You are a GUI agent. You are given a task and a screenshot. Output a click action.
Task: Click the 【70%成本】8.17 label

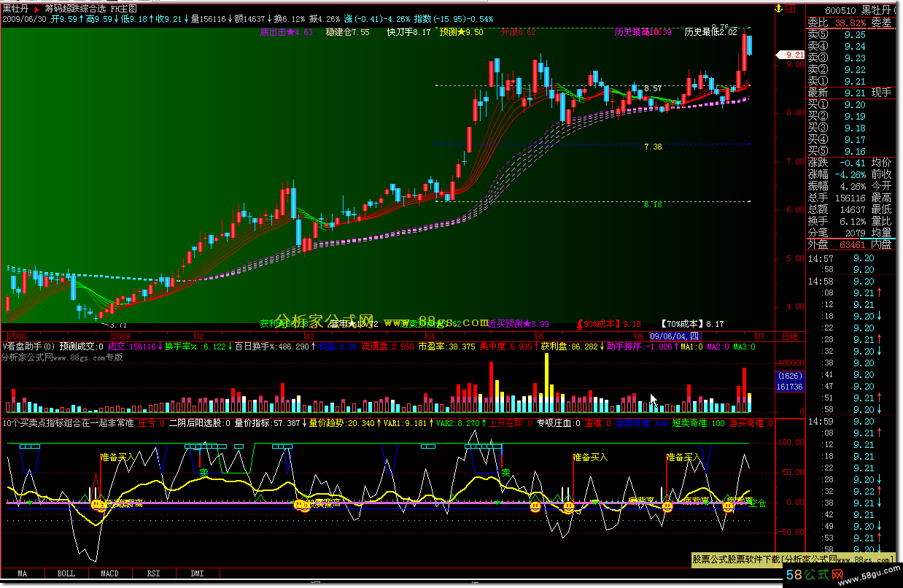[x=692, y=323]
